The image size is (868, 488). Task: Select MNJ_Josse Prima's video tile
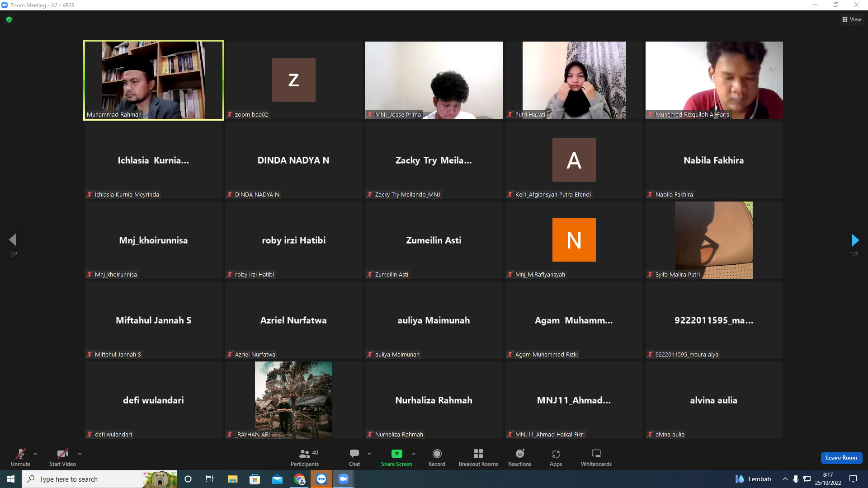434,80
